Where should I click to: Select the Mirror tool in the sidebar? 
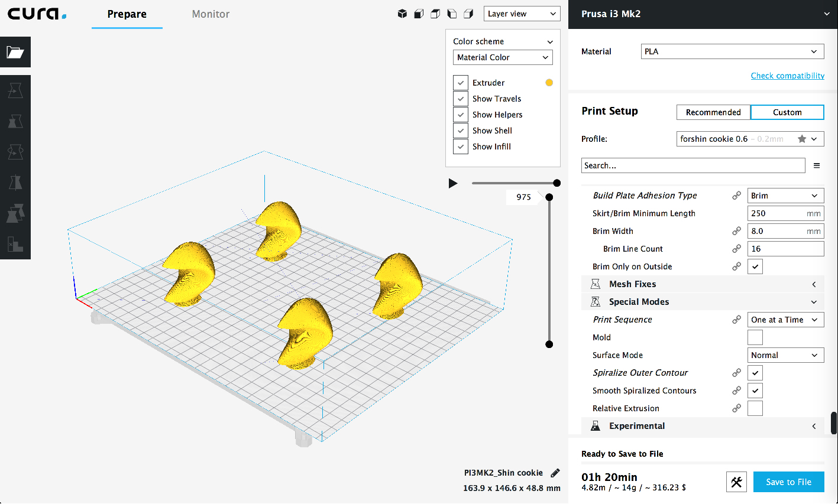tap(15, 183)
